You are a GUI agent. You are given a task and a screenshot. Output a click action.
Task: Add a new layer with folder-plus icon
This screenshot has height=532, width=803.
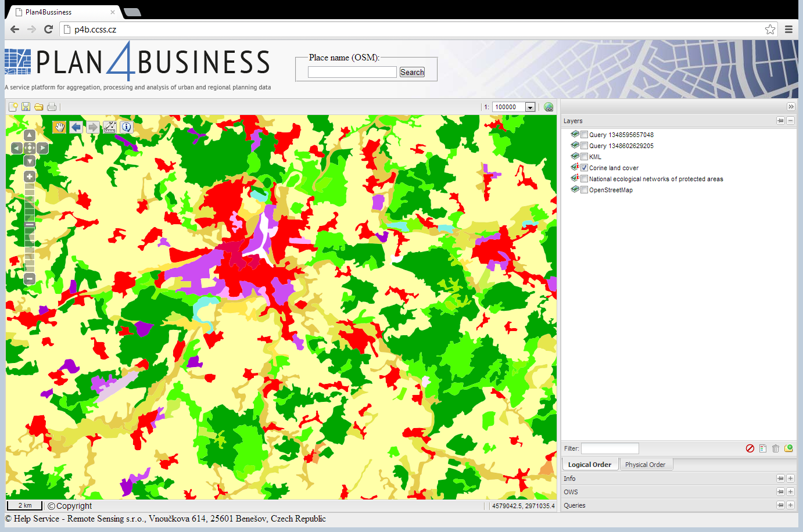[x=788, y=448]
